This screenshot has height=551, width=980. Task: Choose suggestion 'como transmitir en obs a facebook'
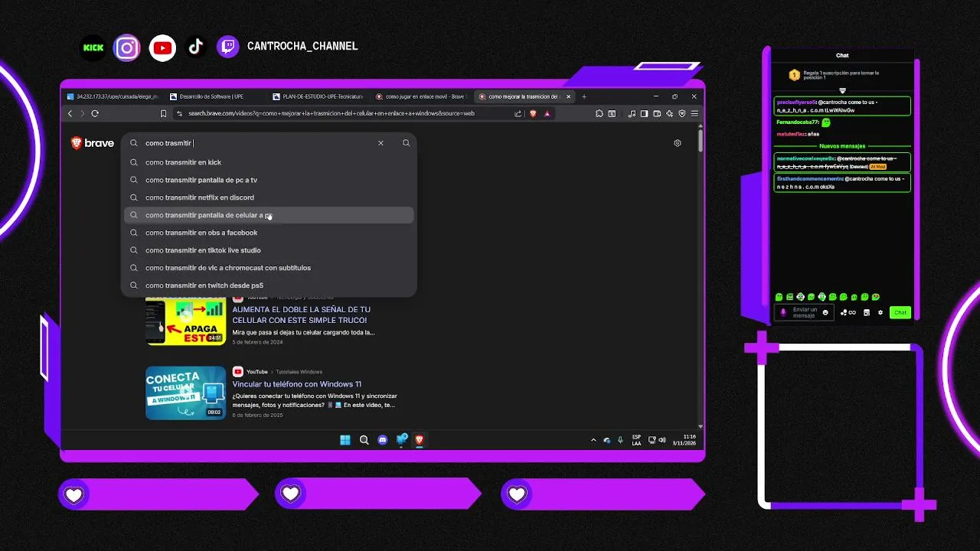(269, 233)
